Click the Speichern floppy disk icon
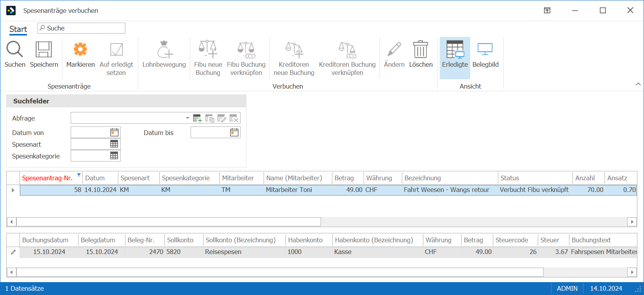644x295 pixels. pyautogui.click(x=44, y=50)
